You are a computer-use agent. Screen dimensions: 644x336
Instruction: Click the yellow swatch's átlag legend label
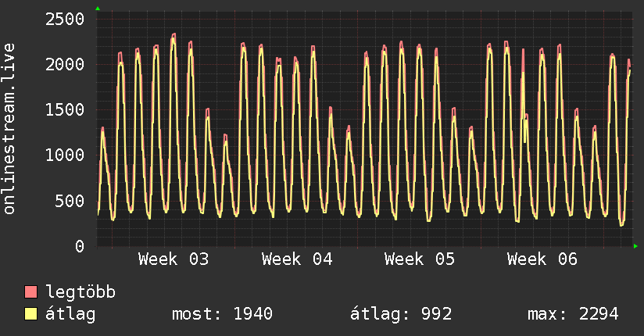tap(70, 314)
